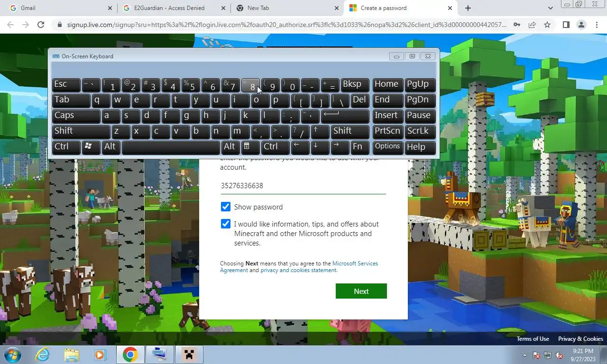Open the Minecraft creeper taskbar icon
This screenshot has width=607, height=364.
coord(189,355)
